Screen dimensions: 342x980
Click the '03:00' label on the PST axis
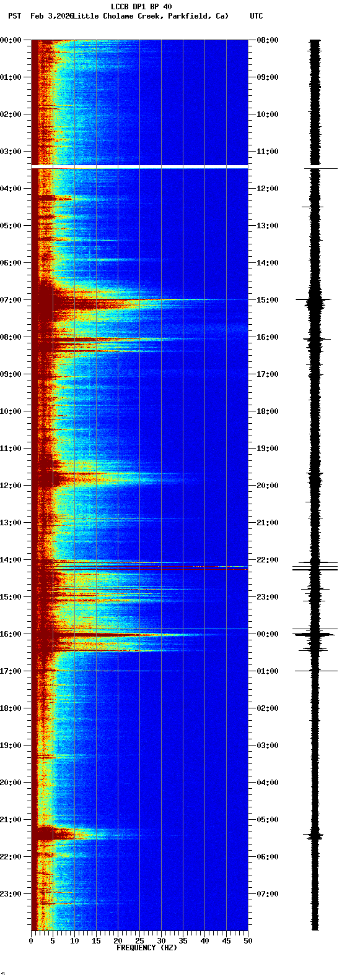tap(10, 152)
